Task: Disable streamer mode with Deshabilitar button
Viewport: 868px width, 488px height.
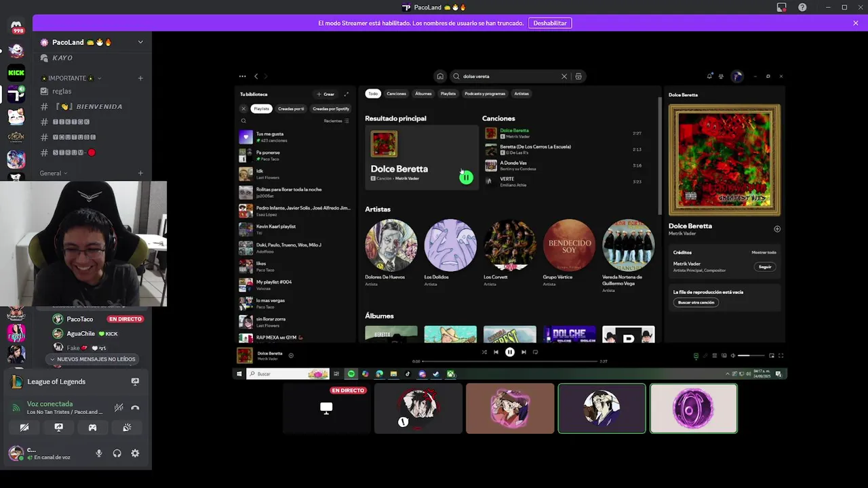Action: coord(550,23)
